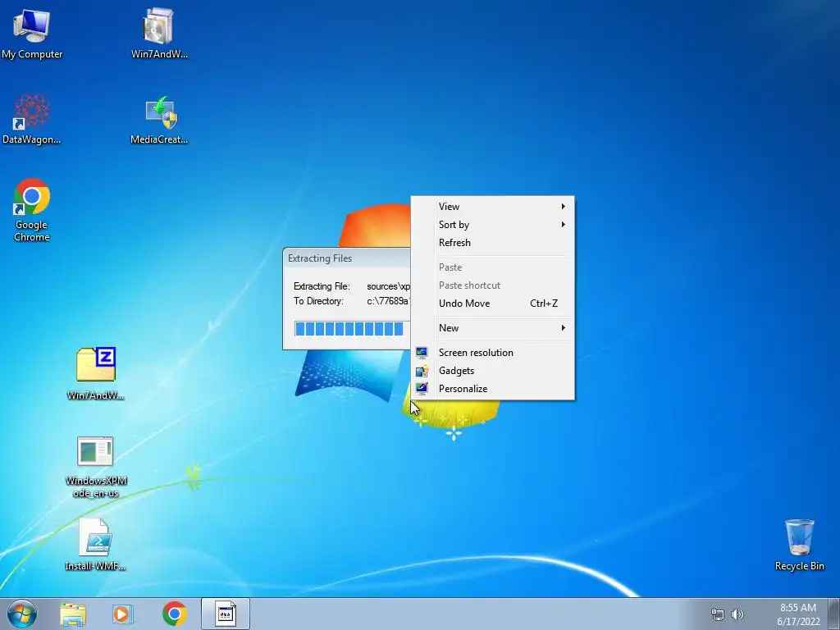The image size is (840, 630).
Task: Click the Extracting Files progress bar
Action: pos(352,329)
